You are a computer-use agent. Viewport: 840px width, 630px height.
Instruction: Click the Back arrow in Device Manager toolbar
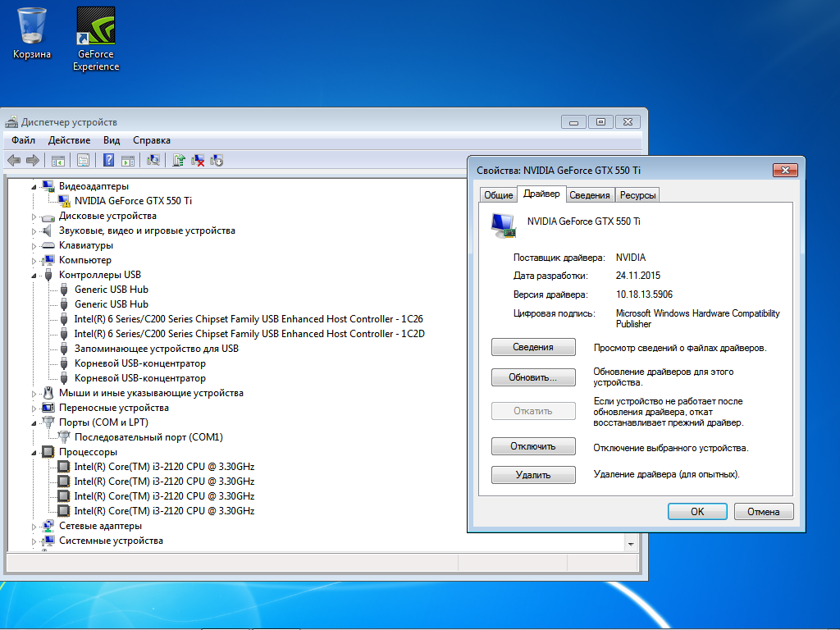[14, 160]
